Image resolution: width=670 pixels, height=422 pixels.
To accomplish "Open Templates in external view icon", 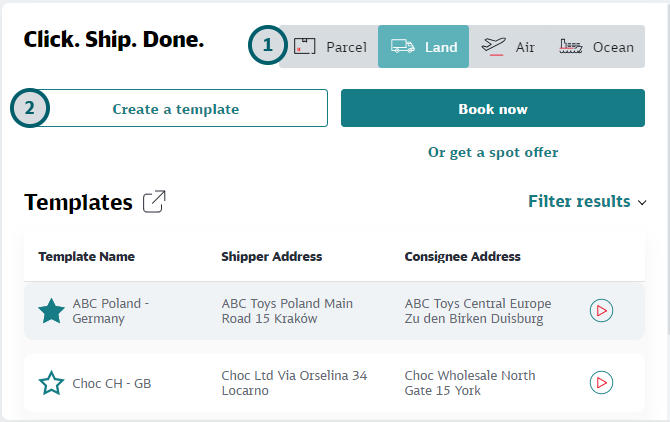I will tap(154, 202).
